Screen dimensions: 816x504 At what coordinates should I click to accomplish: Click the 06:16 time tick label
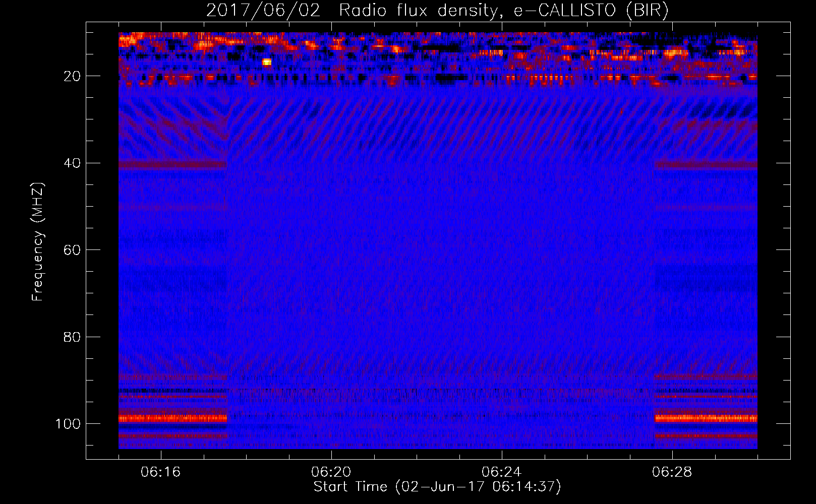click(x=161, y=472)
